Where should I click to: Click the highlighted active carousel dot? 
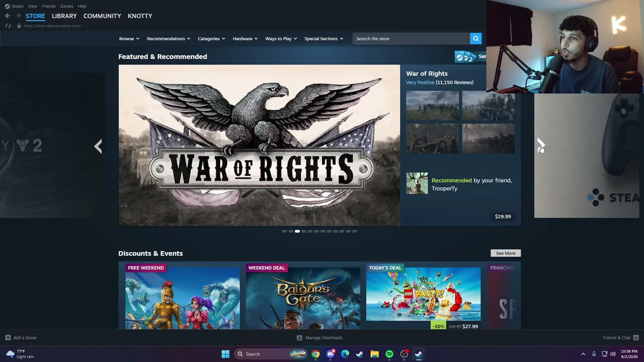pyautogui.click(x=297, y=231)
